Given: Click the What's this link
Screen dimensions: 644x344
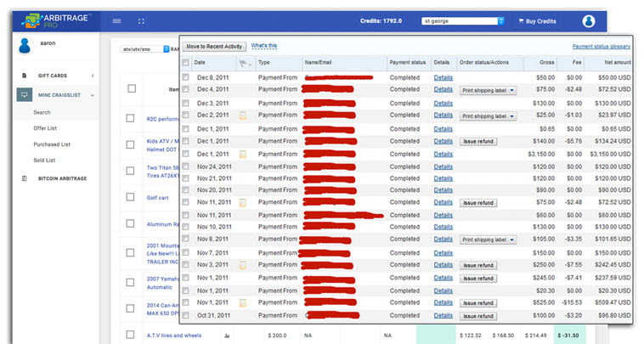Looking at the screenshot, I should pyautogui.click(x=264, y=46).
